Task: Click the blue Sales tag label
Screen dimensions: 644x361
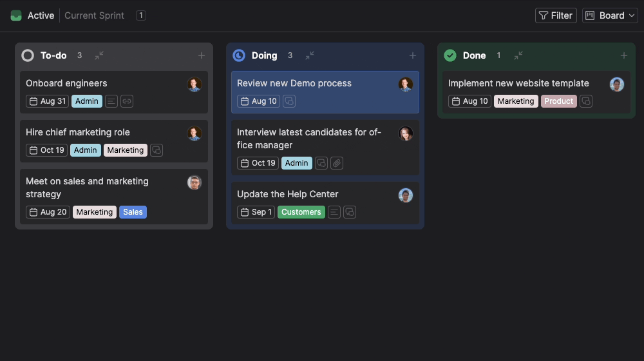Action: 133,212
